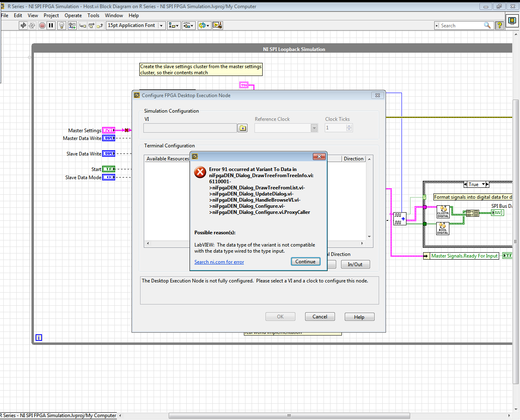Click the Run Continuously icon

point(32,25)
